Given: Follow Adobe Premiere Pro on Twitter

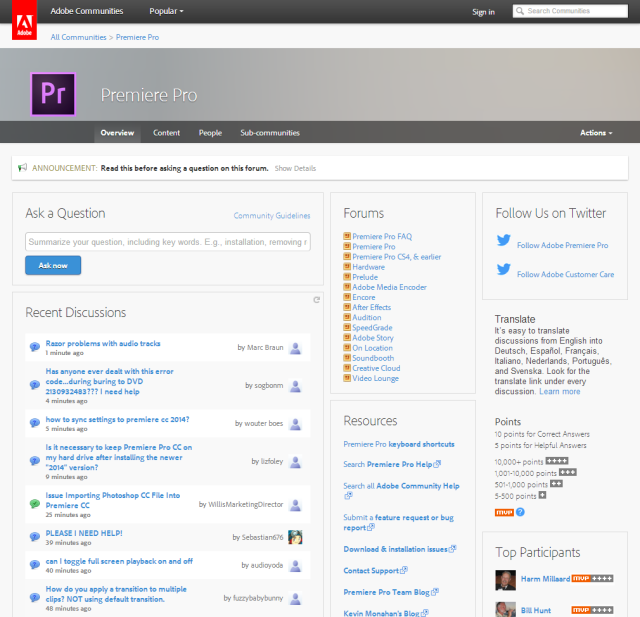Looking at the screenshot, I should [x=562, y=245].
